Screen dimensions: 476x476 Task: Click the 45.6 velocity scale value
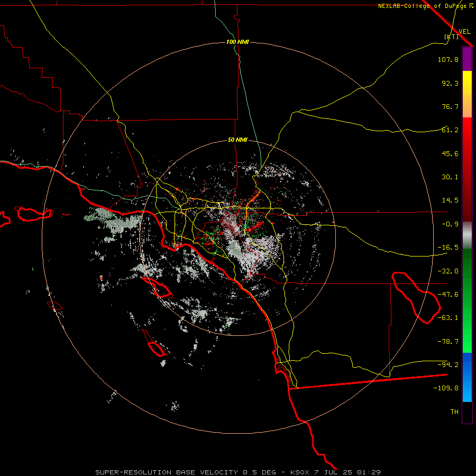[x=450, y=153]
